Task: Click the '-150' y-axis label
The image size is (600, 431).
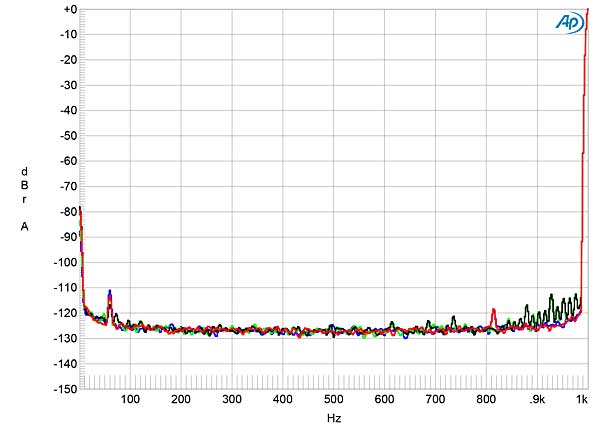Action: (65, 389)
